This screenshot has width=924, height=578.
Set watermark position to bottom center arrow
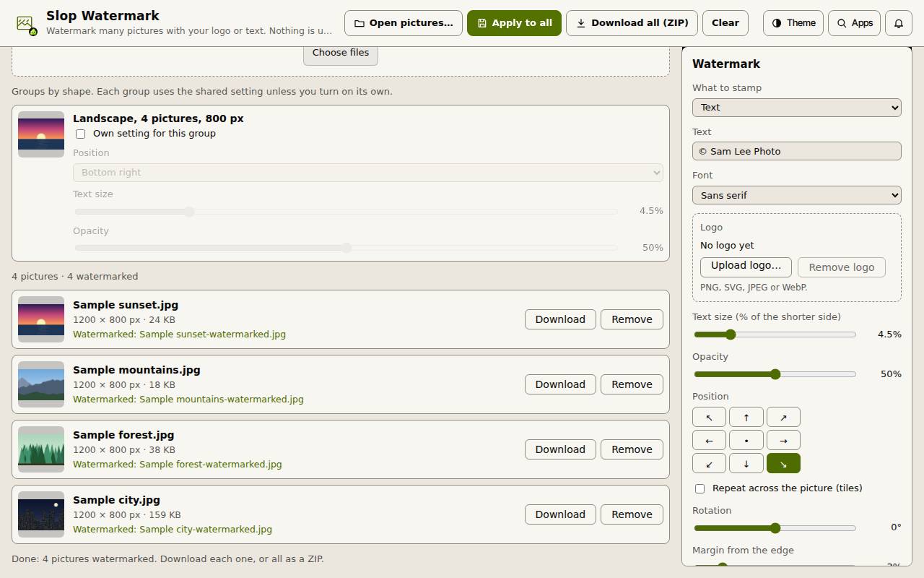746,463
